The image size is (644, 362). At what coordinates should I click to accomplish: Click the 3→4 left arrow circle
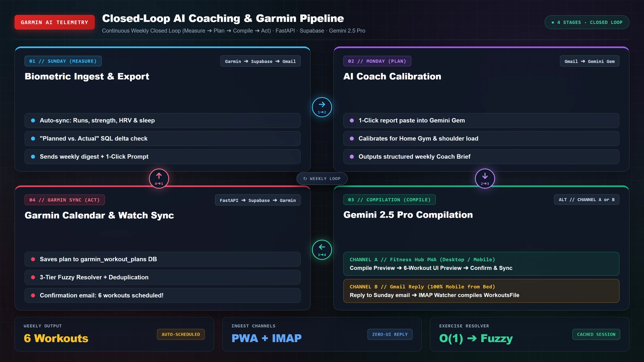(322, 249)
